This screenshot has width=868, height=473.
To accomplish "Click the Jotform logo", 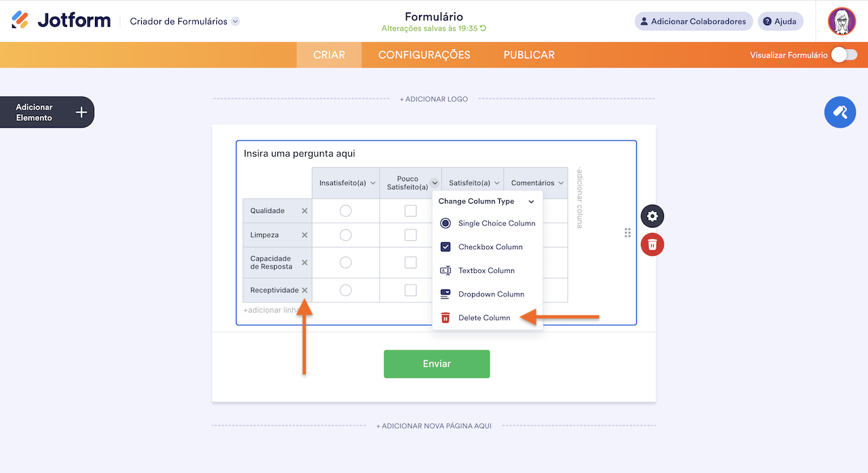I will click(x=61, y=20).
